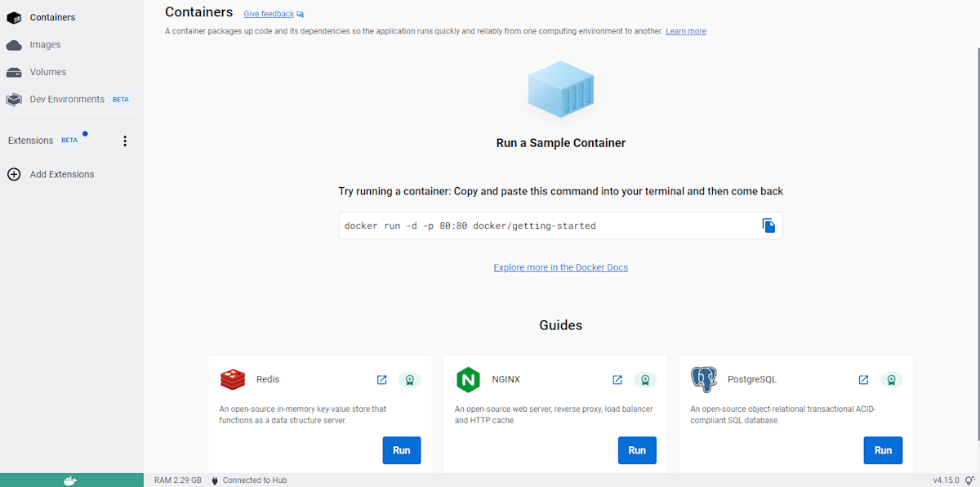Click the PostgreSQL card title

(752, 380)
